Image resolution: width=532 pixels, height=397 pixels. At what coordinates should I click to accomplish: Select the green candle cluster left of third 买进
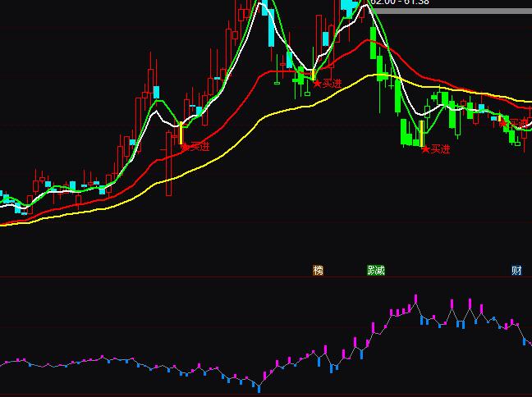pos(407,131)
